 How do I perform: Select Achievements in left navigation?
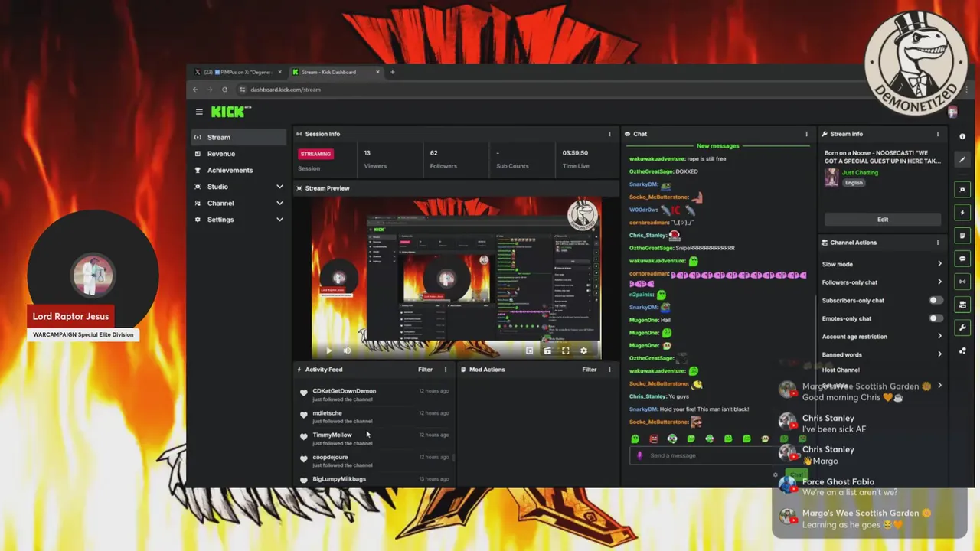tap(239, 170)
